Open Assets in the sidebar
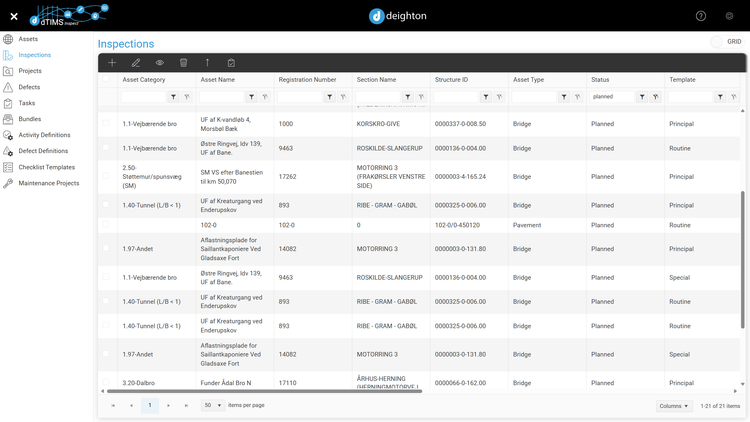This screenshot has height=422, width=750. [28, 39]
